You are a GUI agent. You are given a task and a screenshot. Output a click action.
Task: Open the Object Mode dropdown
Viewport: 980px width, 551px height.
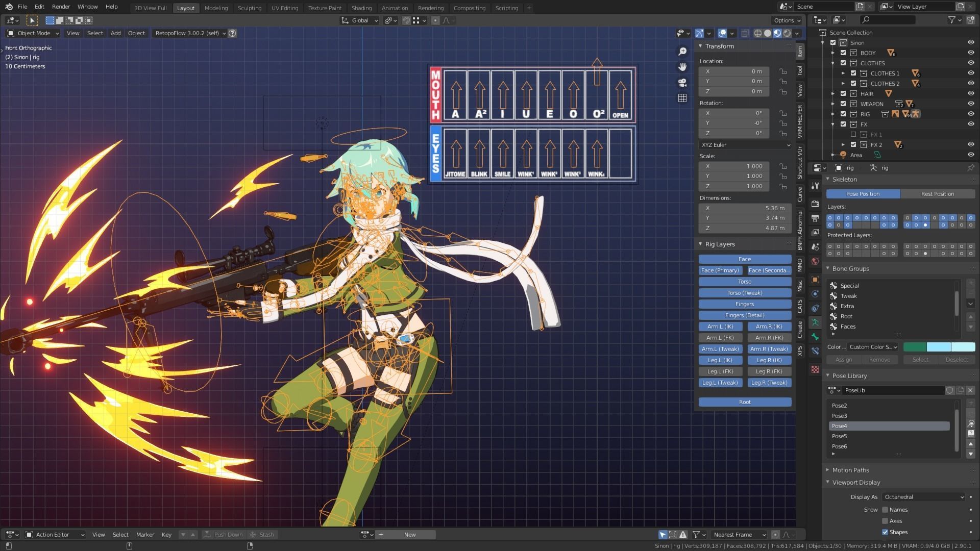[x=33, y=33]
